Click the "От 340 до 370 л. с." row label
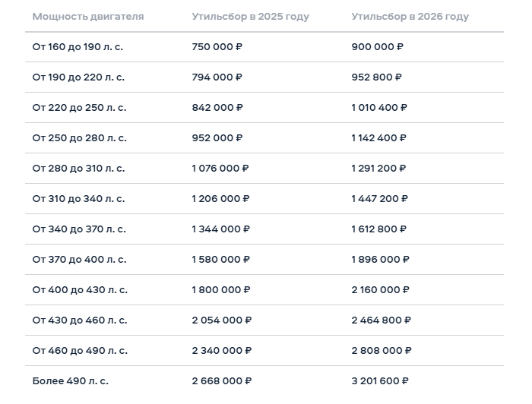Viewport: 532px width, 404px height. click(x=79, y=229)
